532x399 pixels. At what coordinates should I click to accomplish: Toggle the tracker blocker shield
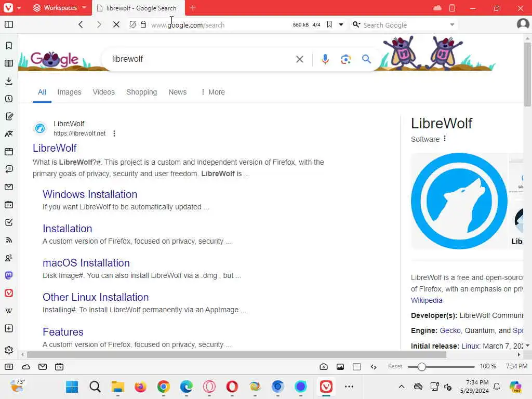click(x=133, y=24)
